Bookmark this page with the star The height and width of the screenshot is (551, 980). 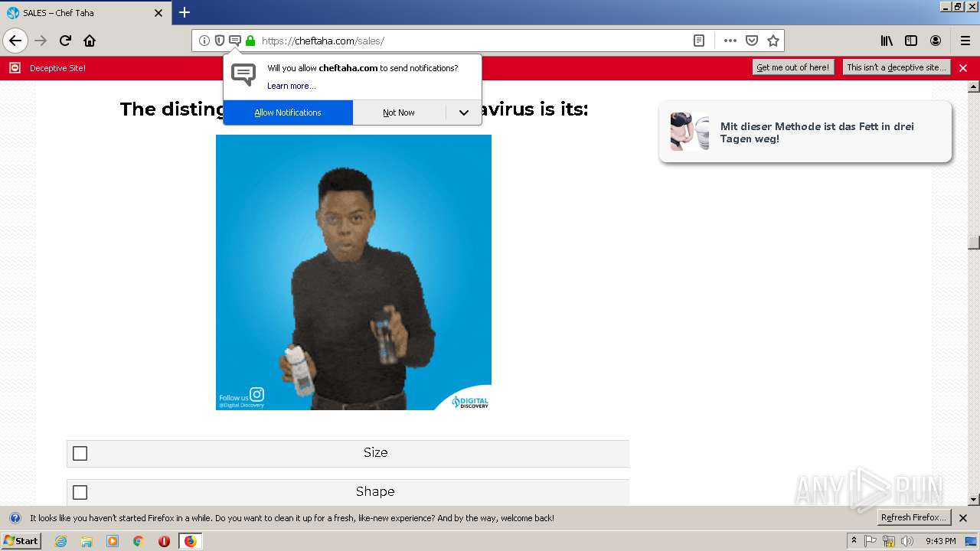click(773, 41)
